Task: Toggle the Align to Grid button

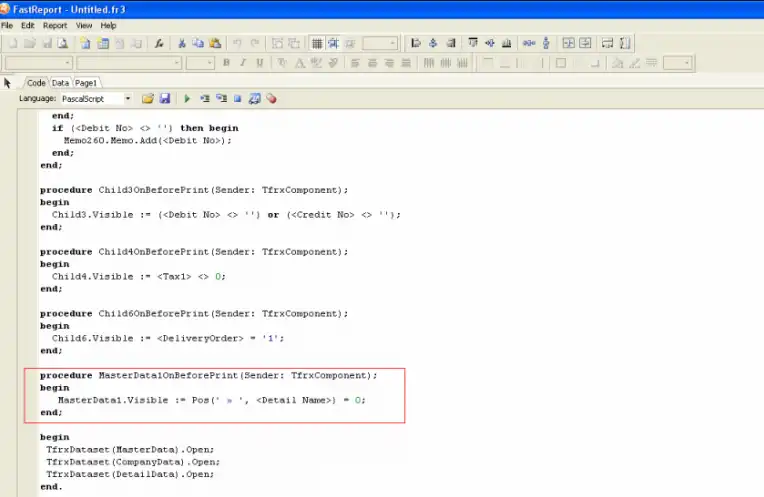Action: 333,43
